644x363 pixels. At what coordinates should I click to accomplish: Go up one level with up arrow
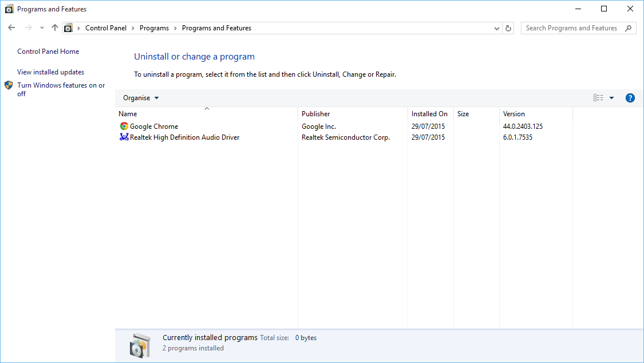point(55,27)
